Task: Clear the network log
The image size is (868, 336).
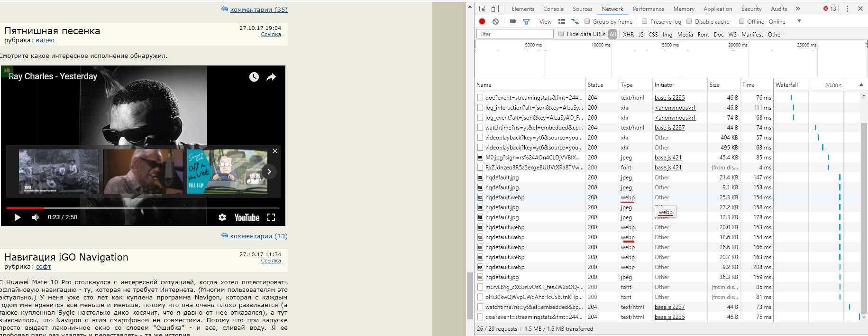Action: 495,21
